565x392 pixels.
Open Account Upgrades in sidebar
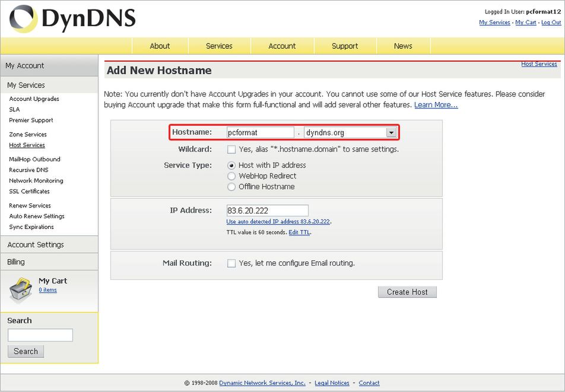pyautogui.click(x=34, y=98)
